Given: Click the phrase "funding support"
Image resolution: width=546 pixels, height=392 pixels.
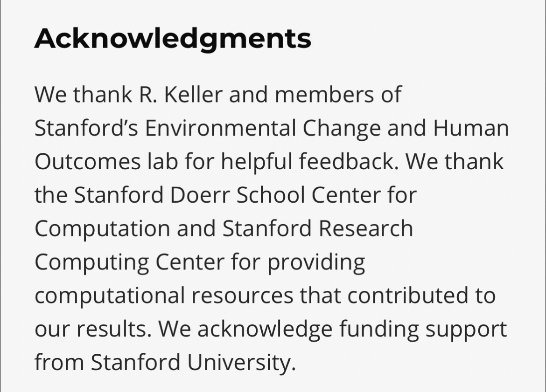Looking at the screenshot, I should tap(422, 330).
